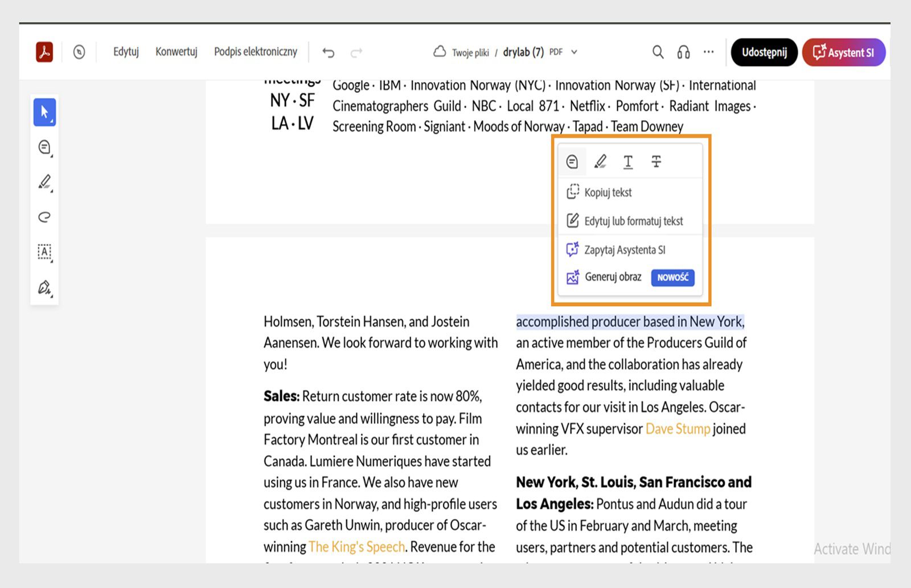
Task: Add comment from floating toolbar
Action: click(x=572, y=162)
